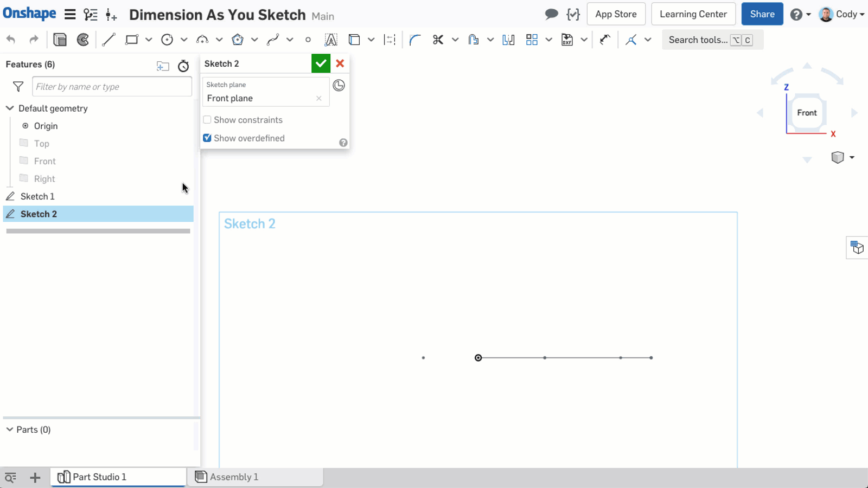The image size is (868, 488).
Task: Select the Part Studio 1 tab
Action: 99,477
